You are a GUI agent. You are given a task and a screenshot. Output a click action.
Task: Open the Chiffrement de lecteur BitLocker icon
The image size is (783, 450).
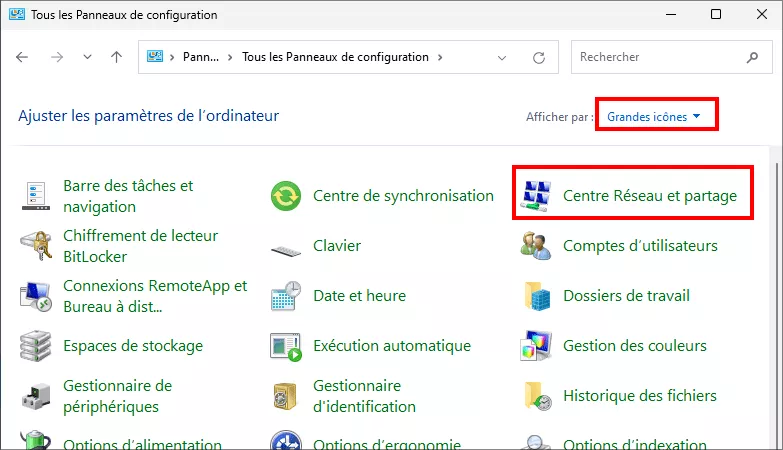tap(36, 246)
